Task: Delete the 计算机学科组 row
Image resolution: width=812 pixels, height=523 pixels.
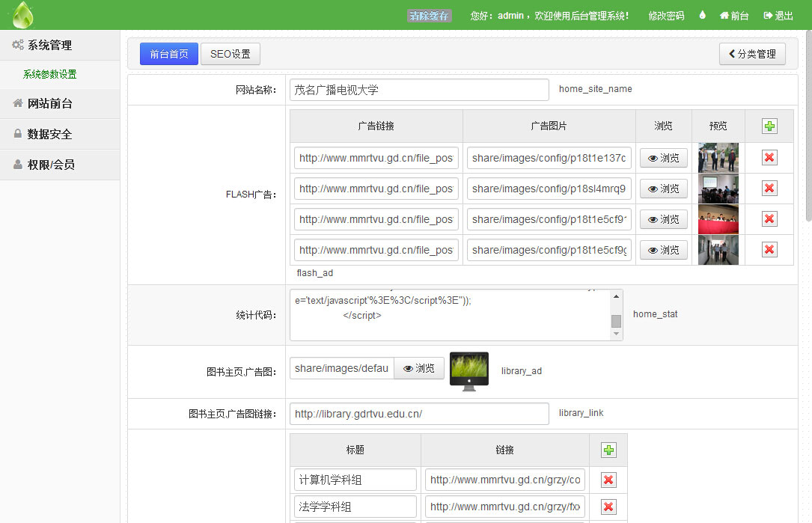Action: 608,480
